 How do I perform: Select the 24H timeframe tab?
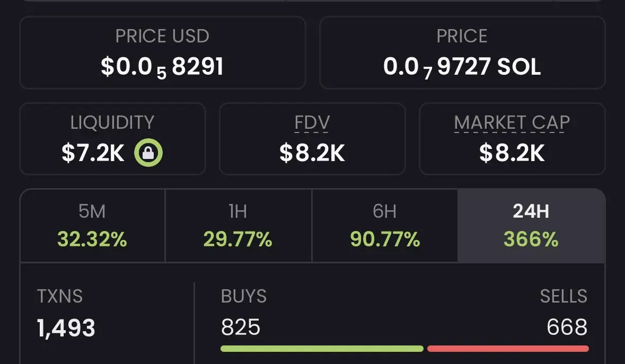(x=531, y=226)
